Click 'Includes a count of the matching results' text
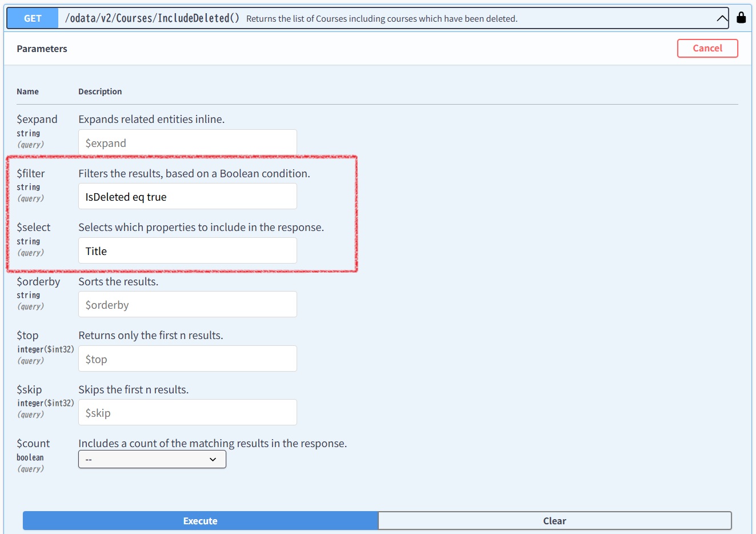This screenshot has height=534, width=756. click(x=213, y=443)
